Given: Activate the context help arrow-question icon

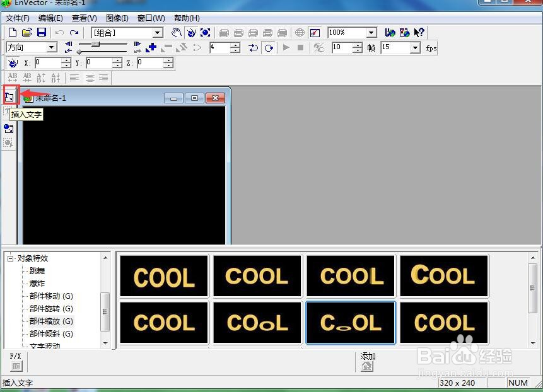Looking at the screenshot, I should tap(419, 33).
